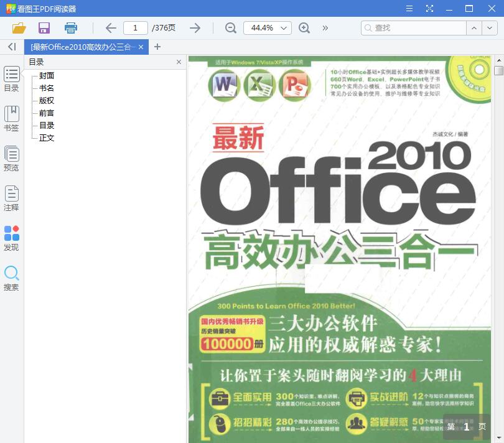
Task: Zoom out with the minus magnifier
Action: coord(230,28)
